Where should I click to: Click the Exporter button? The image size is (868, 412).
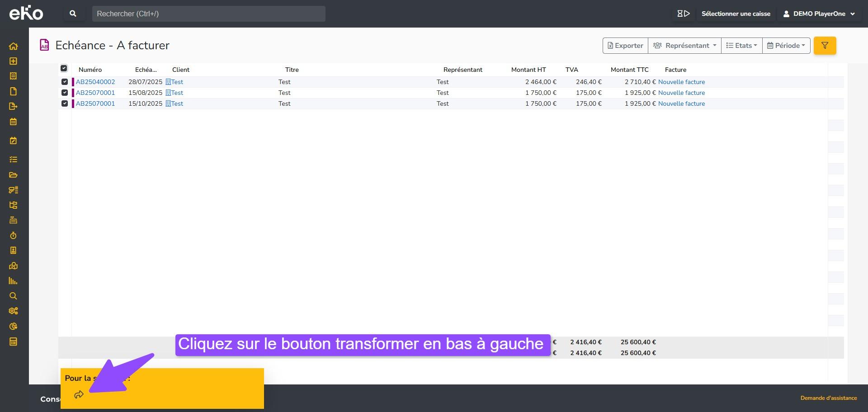pos(625,46)
